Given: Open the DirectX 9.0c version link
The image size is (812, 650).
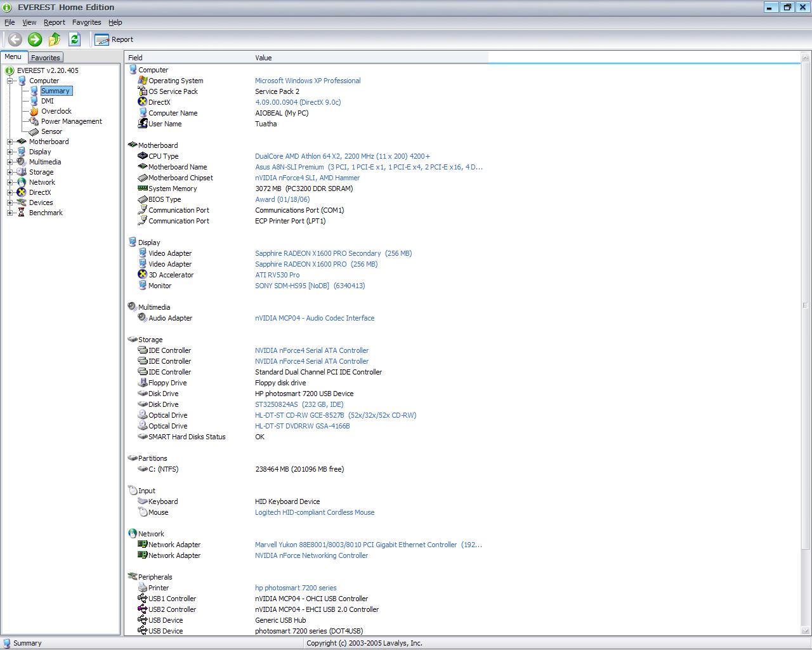Looking at the screenshot, I should 298,102.
